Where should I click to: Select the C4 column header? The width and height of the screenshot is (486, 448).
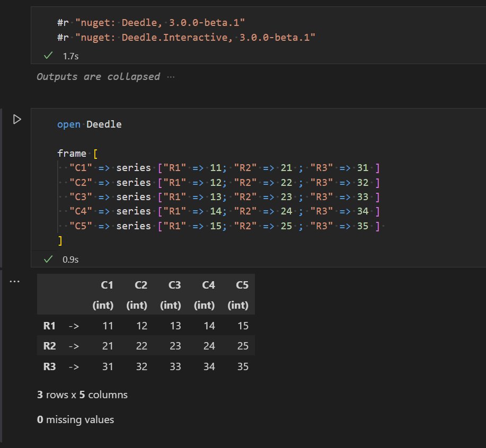coord(208,285)
